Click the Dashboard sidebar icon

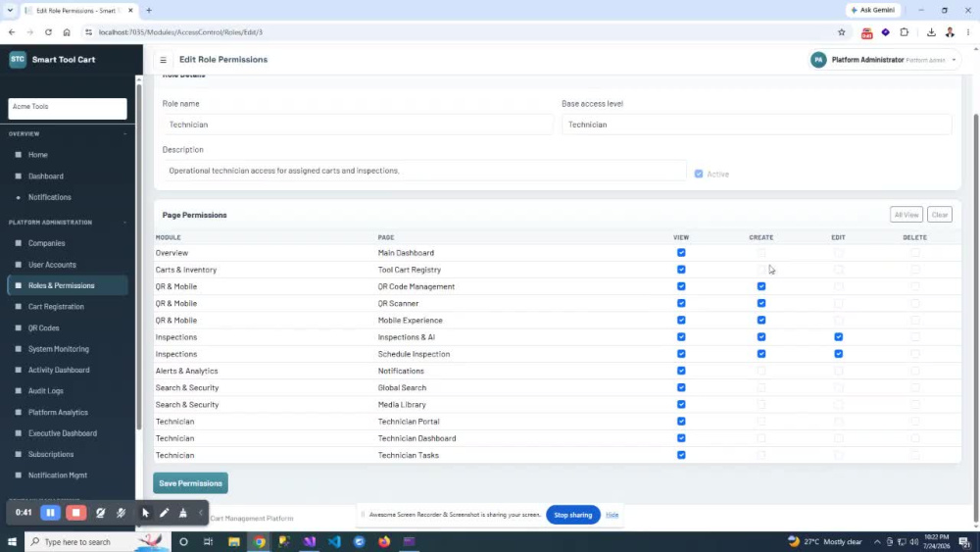[x=18, y=176]
